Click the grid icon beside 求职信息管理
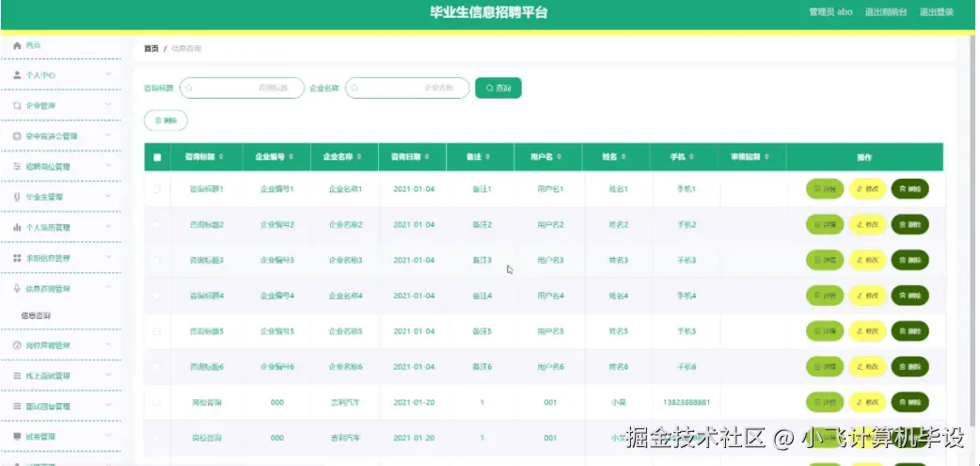 click(17, 258)
